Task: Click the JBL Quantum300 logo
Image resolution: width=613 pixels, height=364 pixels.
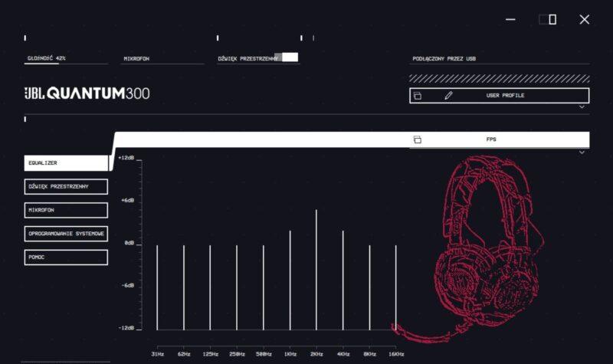Action: tap(87, 93)
